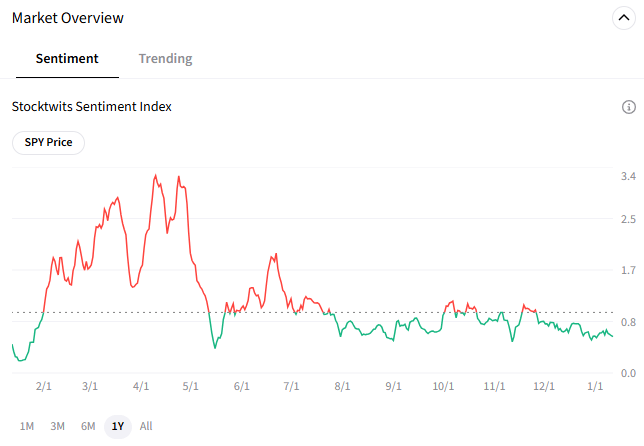
Task: Select the 1M time range
Action: 27,426
